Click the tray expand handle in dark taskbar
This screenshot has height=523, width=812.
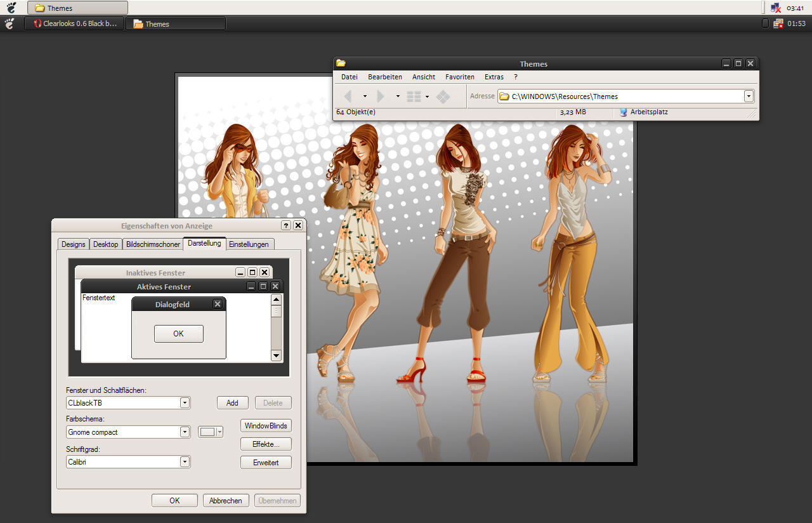pyautogui.click(x=765, y=23)
